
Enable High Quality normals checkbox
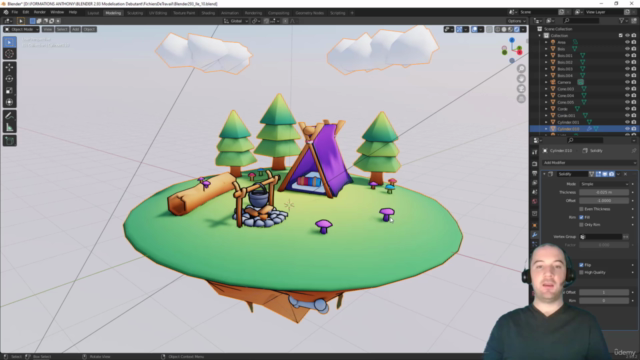pyautogui.click(x=581, y=273)
